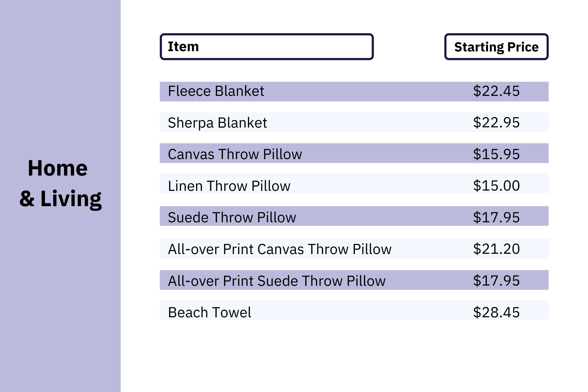Click the $15.95 price value
Image resolution: width=588 pixels, height=392 pixels.
click(x=496, y=154)
